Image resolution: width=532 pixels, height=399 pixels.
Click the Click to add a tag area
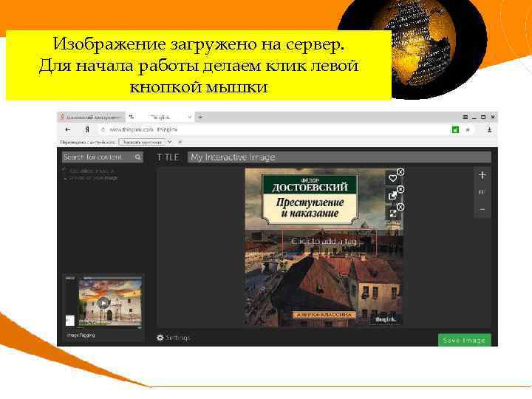tap(330, 242)
